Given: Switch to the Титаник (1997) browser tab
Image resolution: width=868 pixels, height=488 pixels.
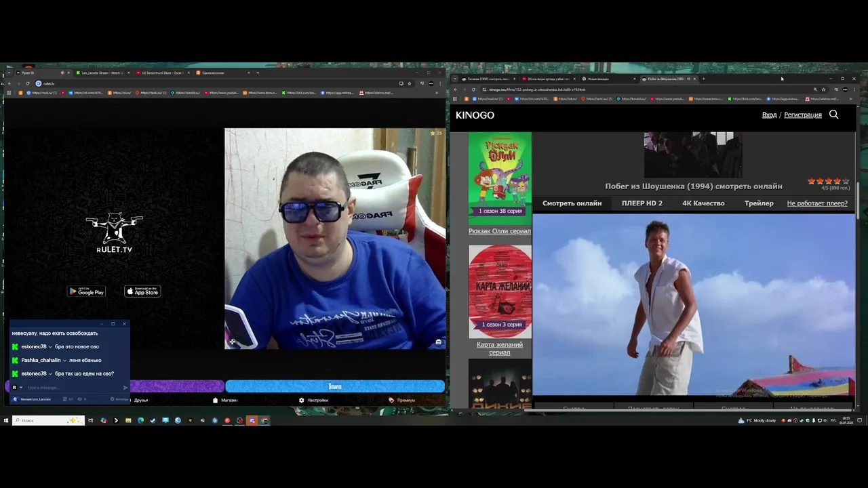Looking at the screenshot, I should (488, 79).
